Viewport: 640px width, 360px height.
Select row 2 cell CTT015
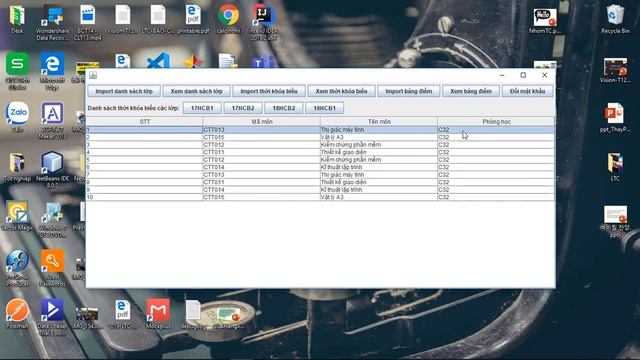click(x=262, y=137)
